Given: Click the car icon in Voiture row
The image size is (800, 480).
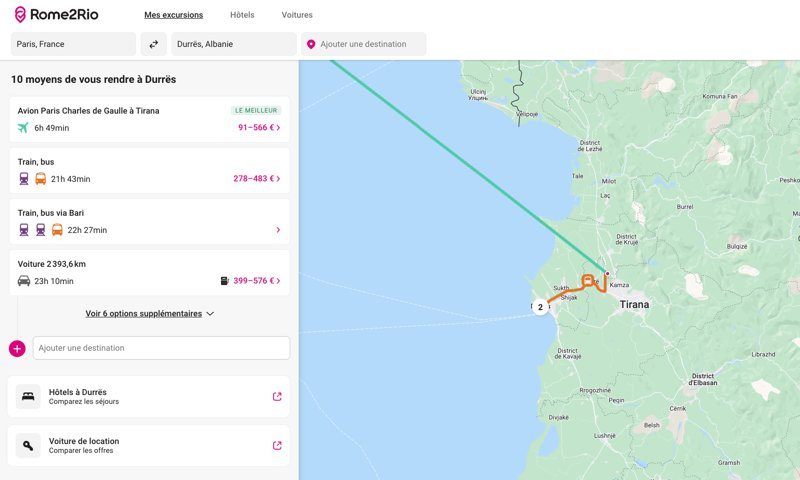Looking at the screenshot, I should [24, 281].
